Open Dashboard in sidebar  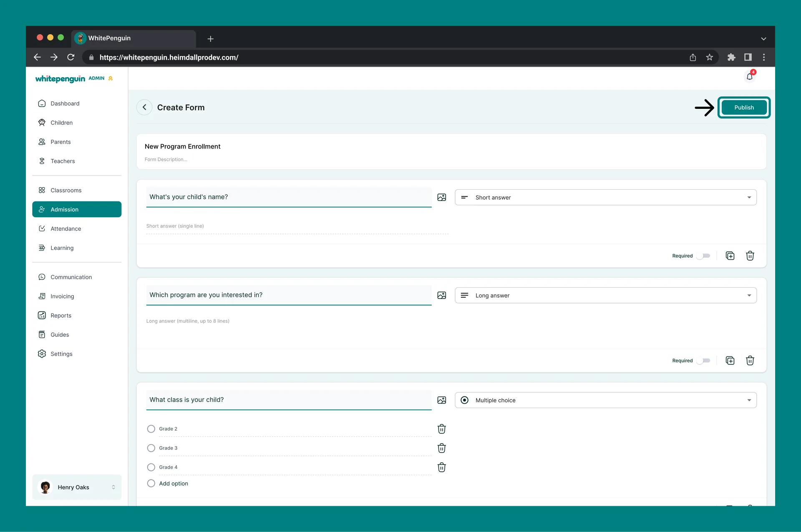pyautogui.click(x=77, y=103)
